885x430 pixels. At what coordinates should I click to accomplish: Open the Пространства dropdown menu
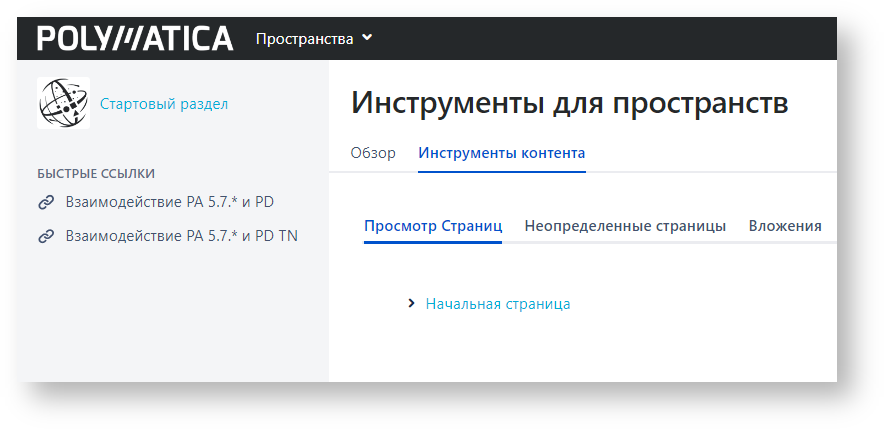(304, 39)
